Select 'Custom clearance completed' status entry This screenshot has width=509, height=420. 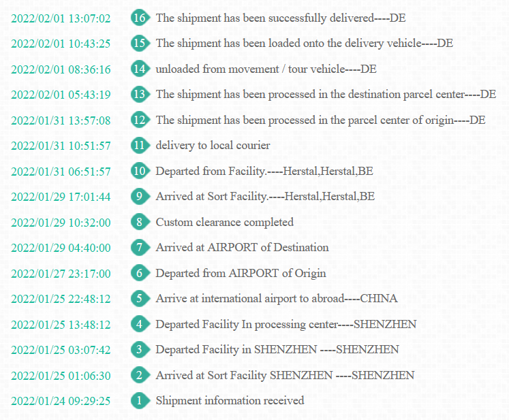point(225,222)
